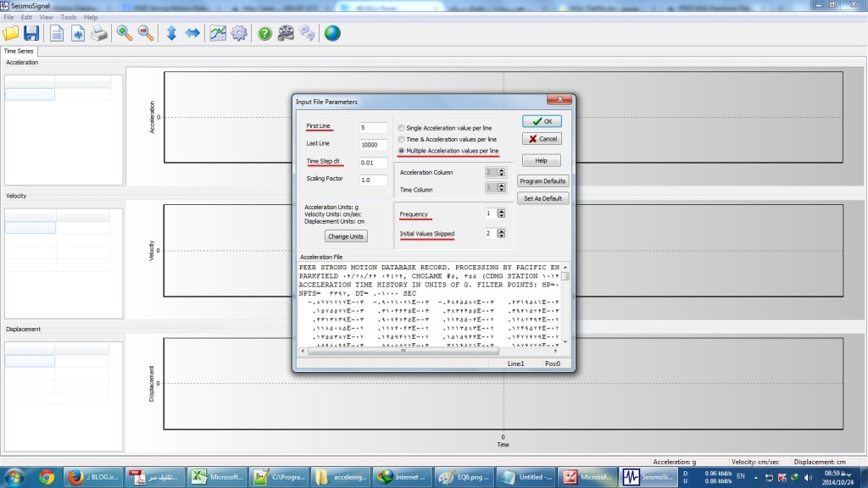Click the zoom in magnifier icon
This screenshot has width=868, height=488.
click(125, 33)
